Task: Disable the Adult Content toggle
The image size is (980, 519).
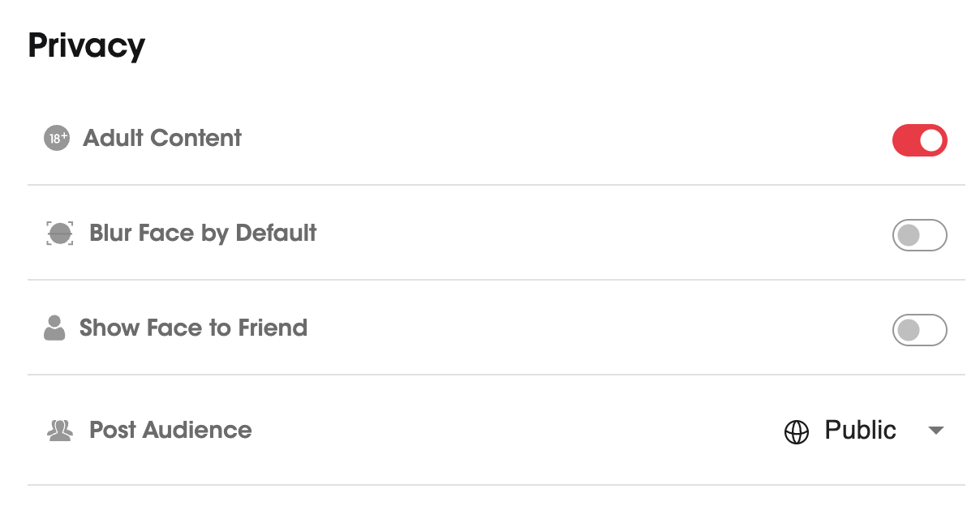Action: 919,140
